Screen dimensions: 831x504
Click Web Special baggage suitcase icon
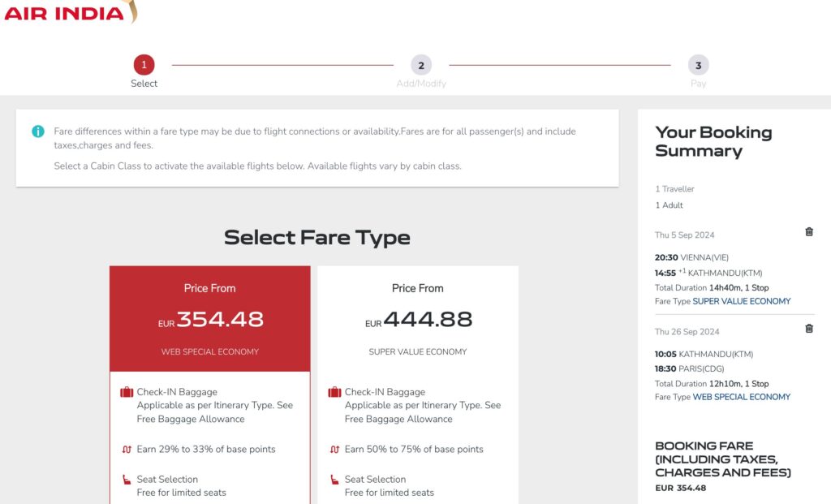pos(127,393)
